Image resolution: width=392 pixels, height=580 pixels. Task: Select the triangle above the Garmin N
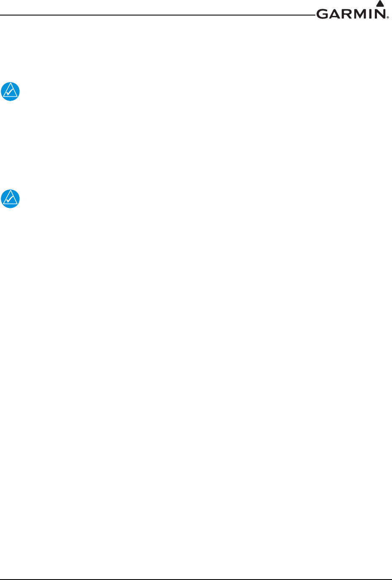click(380, 4)
